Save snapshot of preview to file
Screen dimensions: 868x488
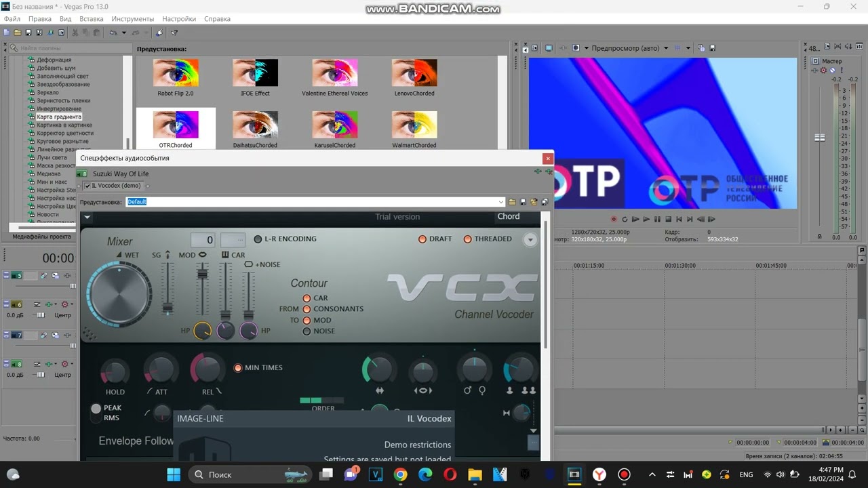(713, 48)
